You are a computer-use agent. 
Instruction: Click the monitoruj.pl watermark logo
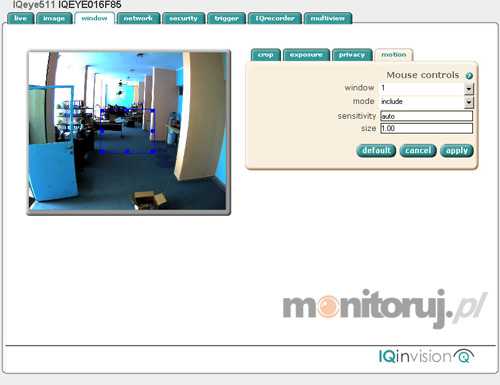tap(385, 308)
